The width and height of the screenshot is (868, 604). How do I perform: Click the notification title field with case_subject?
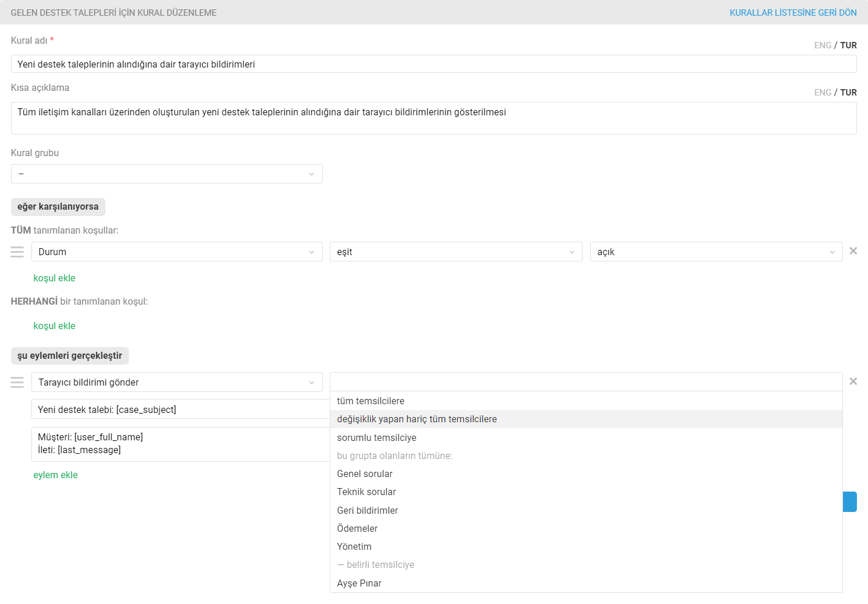[181, 409]
